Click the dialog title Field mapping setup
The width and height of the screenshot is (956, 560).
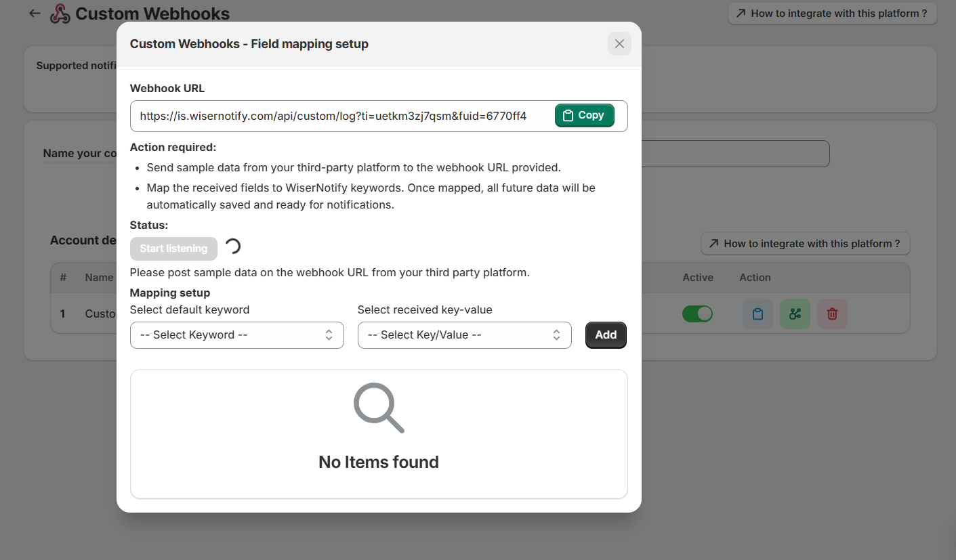click(249, 44)
